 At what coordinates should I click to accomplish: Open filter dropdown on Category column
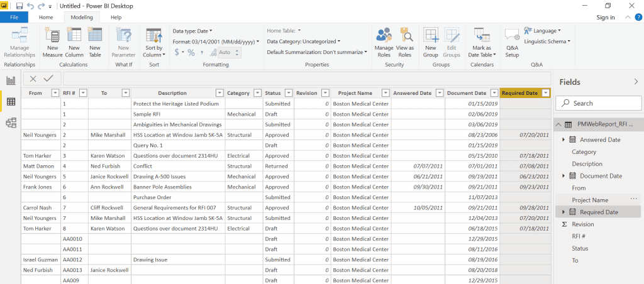pos(257,93)
